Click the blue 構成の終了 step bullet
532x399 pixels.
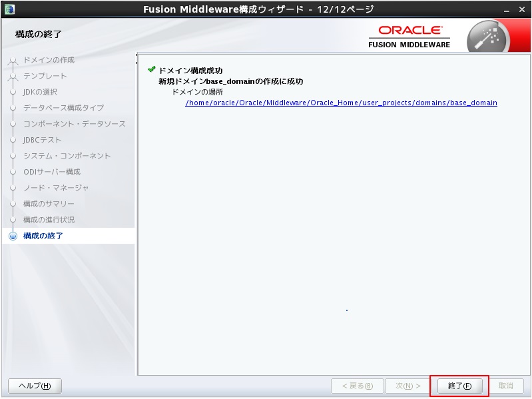tap(13, 236)
